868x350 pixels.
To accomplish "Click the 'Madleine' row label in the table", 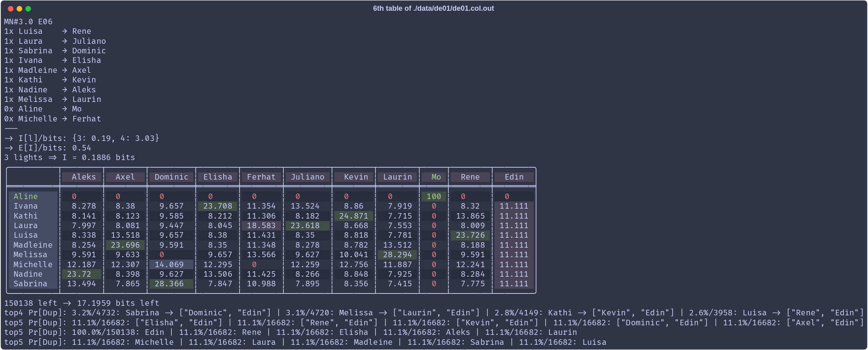I will (x=33, y=245).
